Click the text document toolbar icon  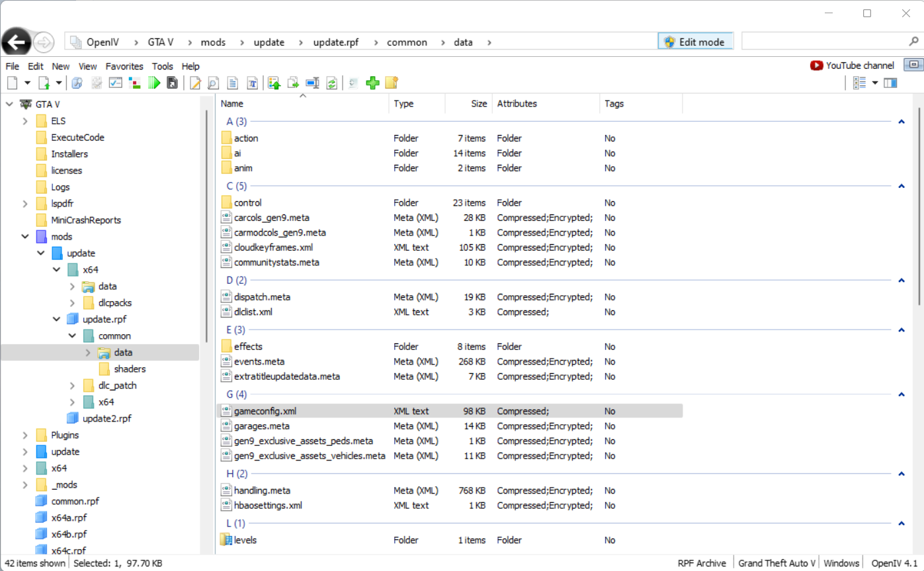click(232, 83)
